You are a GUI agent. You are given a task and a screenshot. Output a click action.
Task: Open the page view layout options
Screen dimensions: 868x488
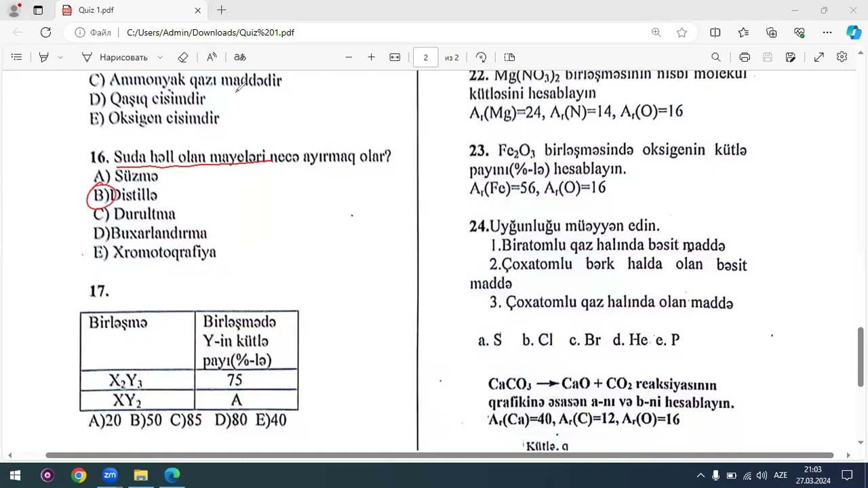click(509, 58)
